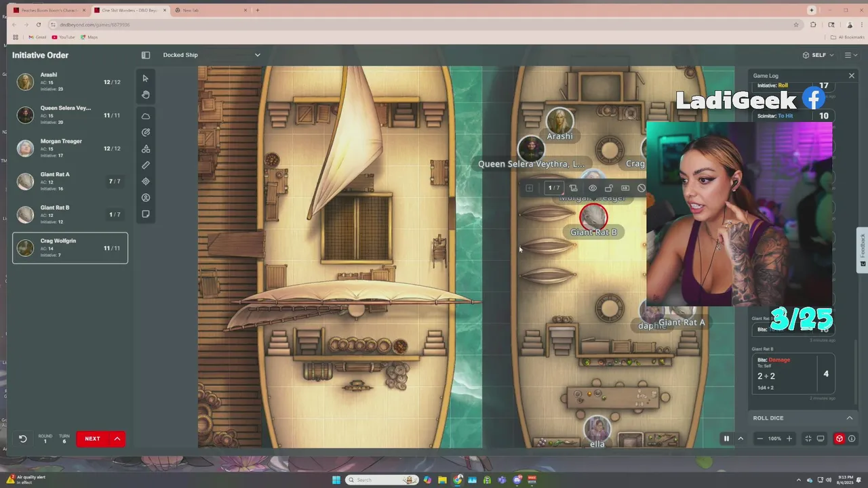
Task: Reset initiative with the undo arrow
Action: pos(22,439)
